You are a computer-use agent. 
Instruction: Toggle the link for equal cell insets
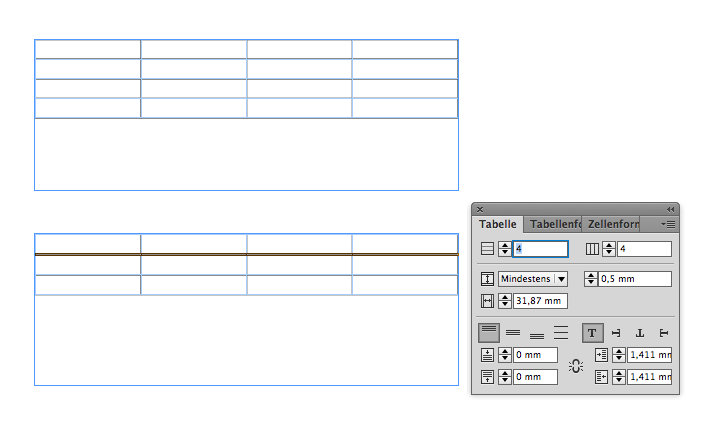575,366
